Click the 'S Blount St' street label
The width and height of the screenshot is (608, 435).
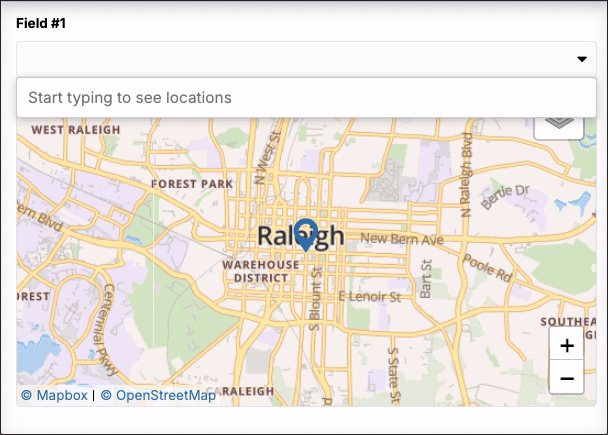(315, 299)
